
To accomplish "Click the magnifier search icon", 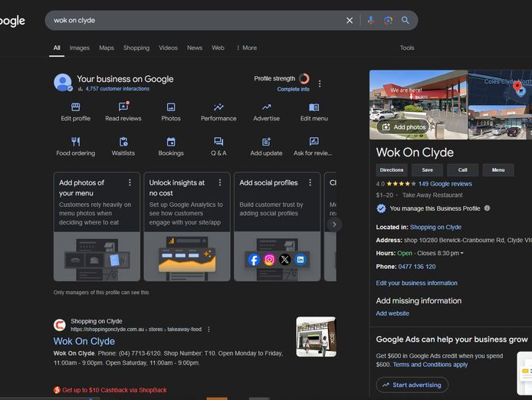I will point(405,21).
